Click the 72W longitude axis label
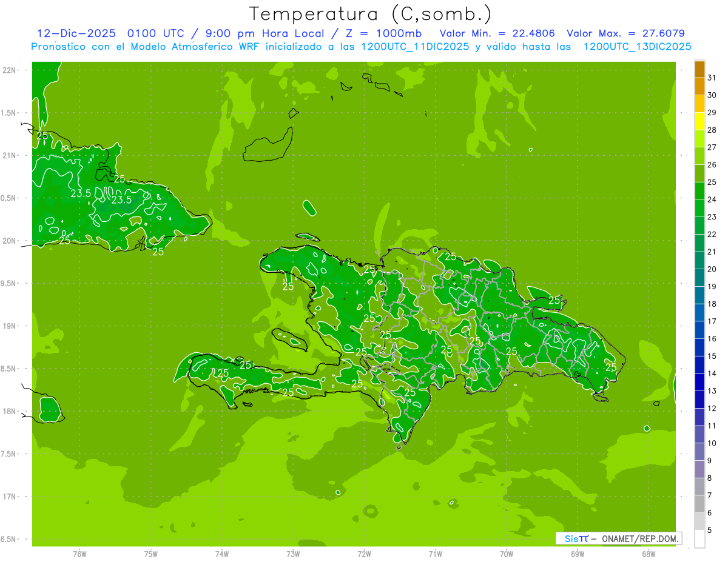728x562 pixels. click(364, 554)
